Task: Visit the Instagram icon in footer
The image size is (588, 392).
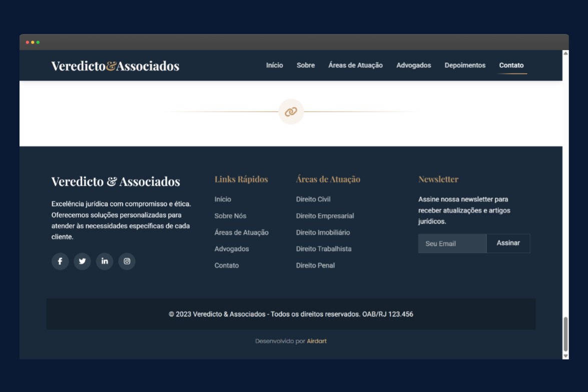Action: click(x=127, y=261)
